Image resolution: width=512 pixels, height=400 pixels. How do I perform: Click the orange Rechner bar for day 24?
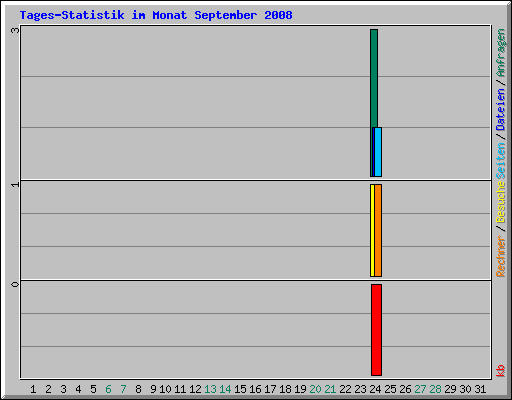pos(378,230)
